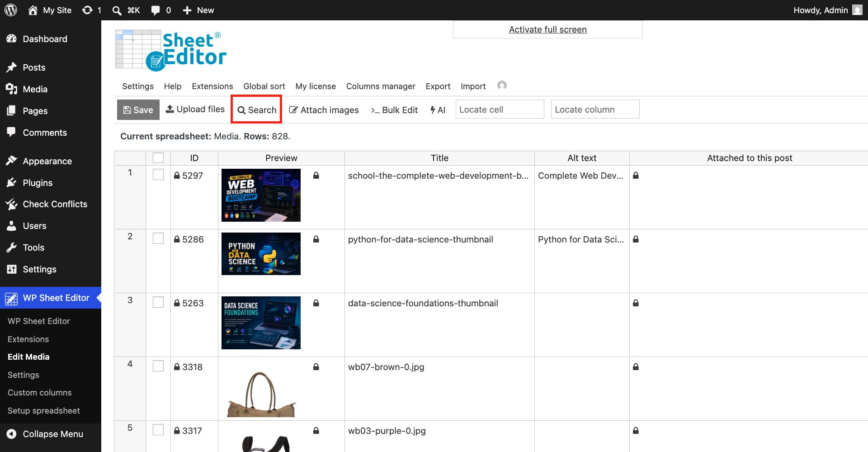The width and height of the screenshot is (868, 452).
Task: Toggle the select-all checkbox in header
Action: (x=158, y=158)
